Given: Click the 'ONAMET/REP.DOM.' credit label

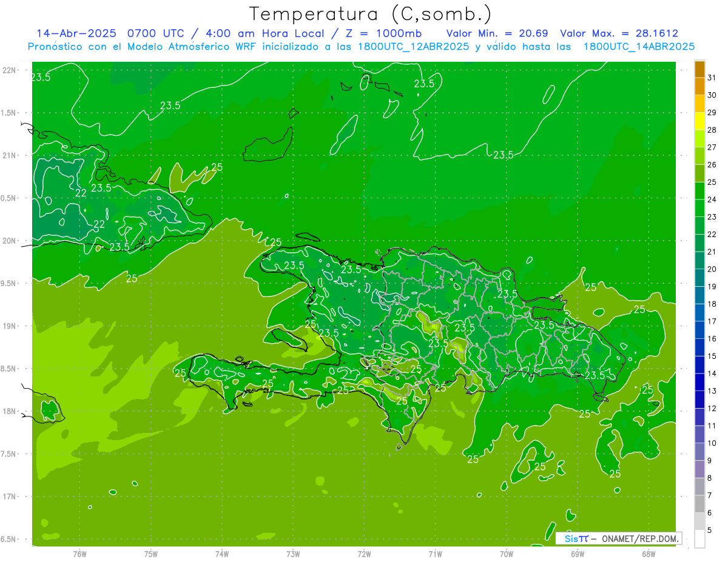Looking at the screenshot, I should pos(641,538).
